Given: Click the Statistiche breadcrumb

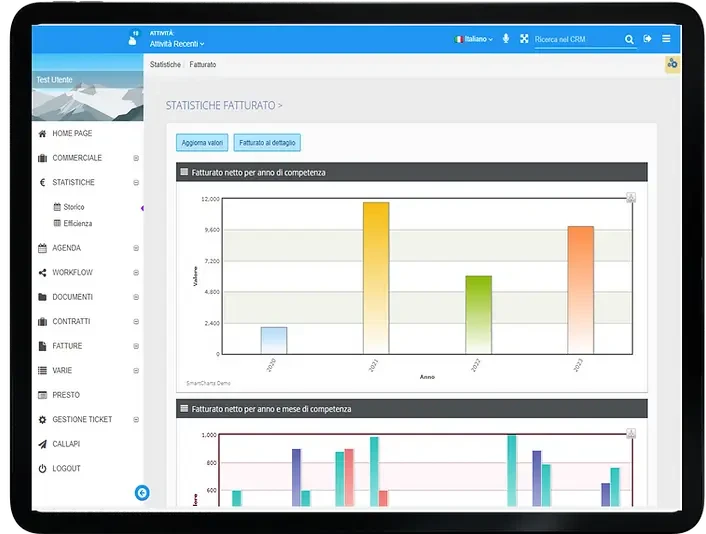Looking at the screenshot, I should 165,64.
